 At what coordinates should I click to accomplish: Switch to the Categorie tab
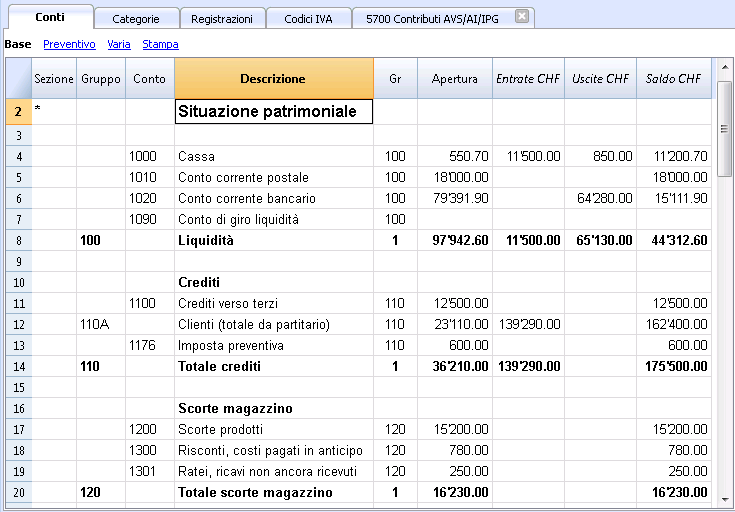(x=136, y=19)
